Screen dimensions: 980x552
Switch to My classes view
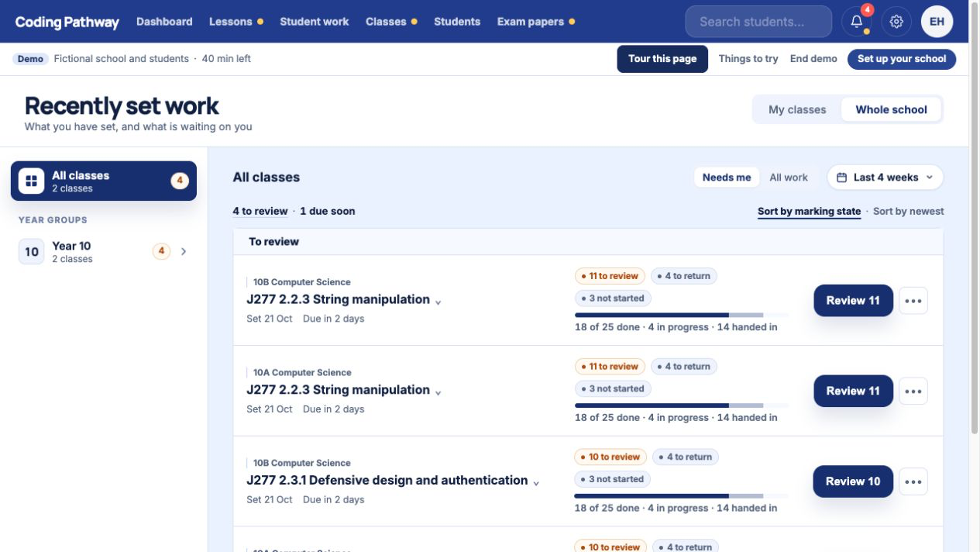[x=797, y=109]
